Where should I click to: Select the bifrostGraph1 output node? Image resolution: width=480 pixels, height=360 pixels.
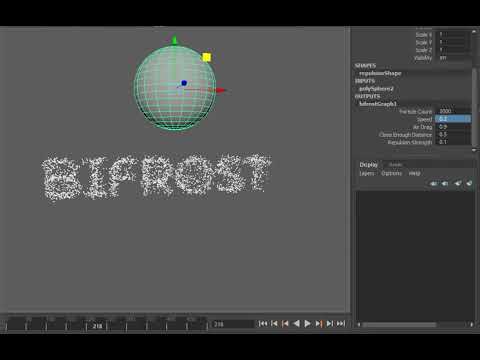point(378,104)
